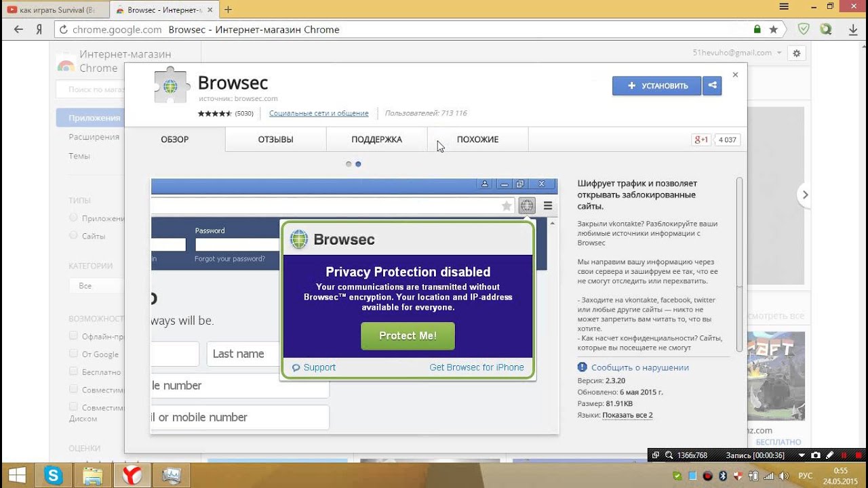Image resolution: width=868 pixels, height=488 pixels.
Task: Open a new browser tab with plus
Action: click(x=228, y=9)
